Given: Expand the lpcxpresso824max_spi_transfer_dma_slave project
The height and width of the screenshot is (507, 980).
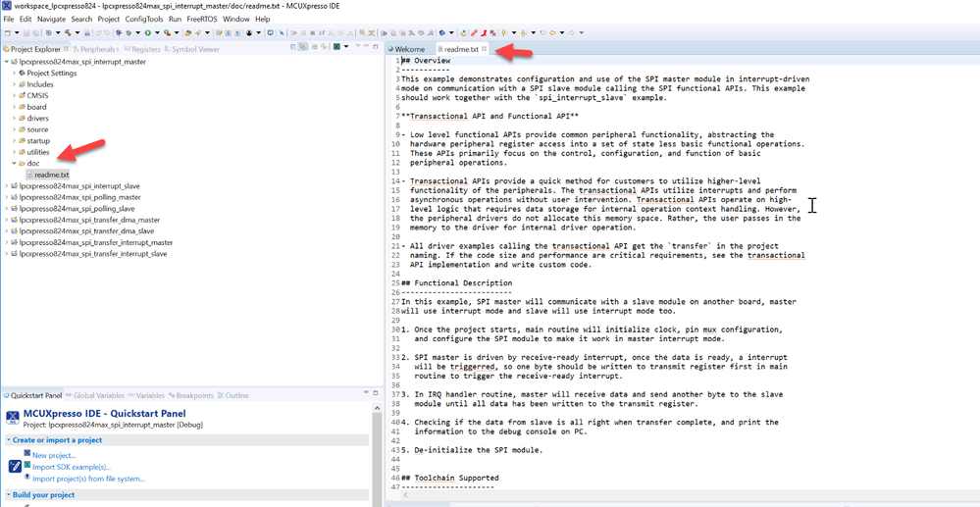Looking at the screenshot, I should (x=6, y=230).
